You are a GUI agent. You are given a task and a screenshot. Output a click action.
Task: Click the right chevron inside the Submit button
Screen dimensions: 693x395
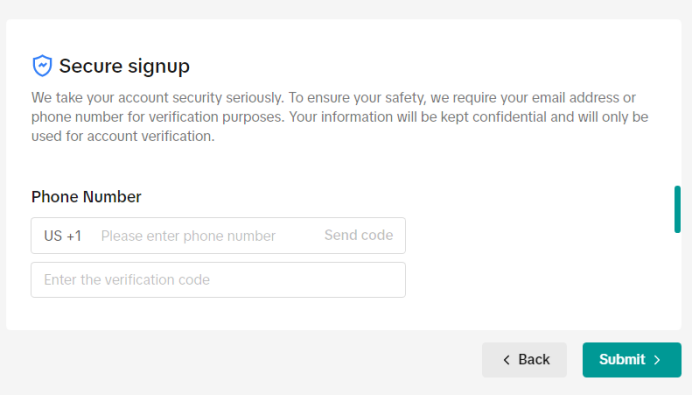tap(657, 360)
